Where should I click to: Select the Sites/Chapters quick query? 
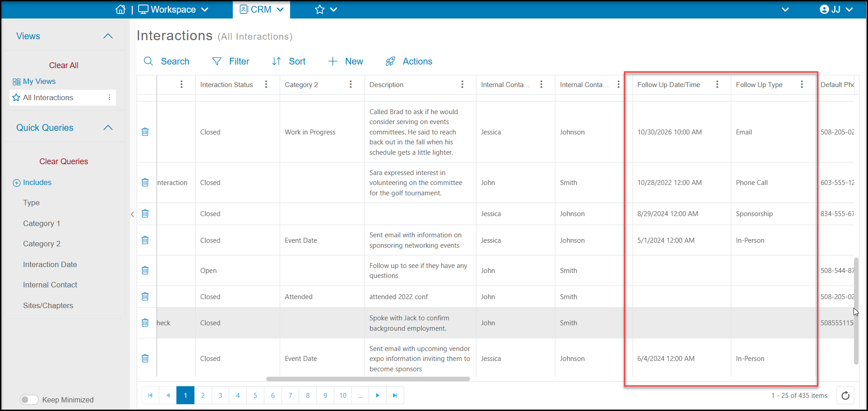click(x=48, y=305)
